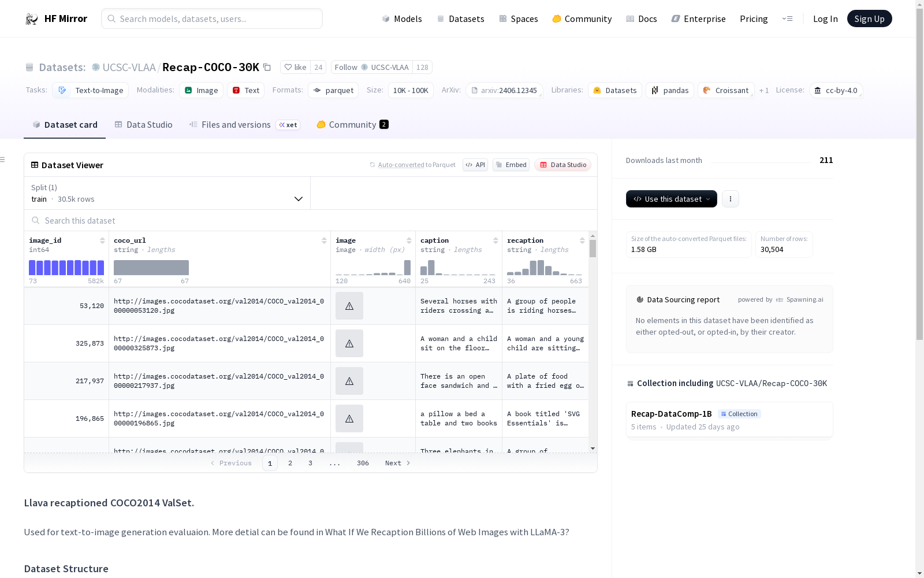Click the search models, datasets, users field
Image resolution: width=924 pixels, height=578 pixels.
click(x=212, y=18)
